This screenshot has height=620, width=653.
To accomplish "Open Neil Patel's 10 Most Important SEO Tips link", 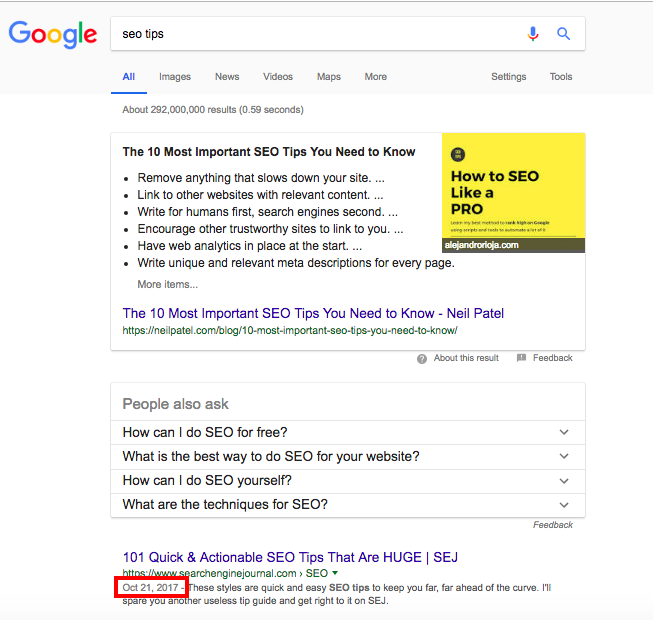I will point(313,313).
